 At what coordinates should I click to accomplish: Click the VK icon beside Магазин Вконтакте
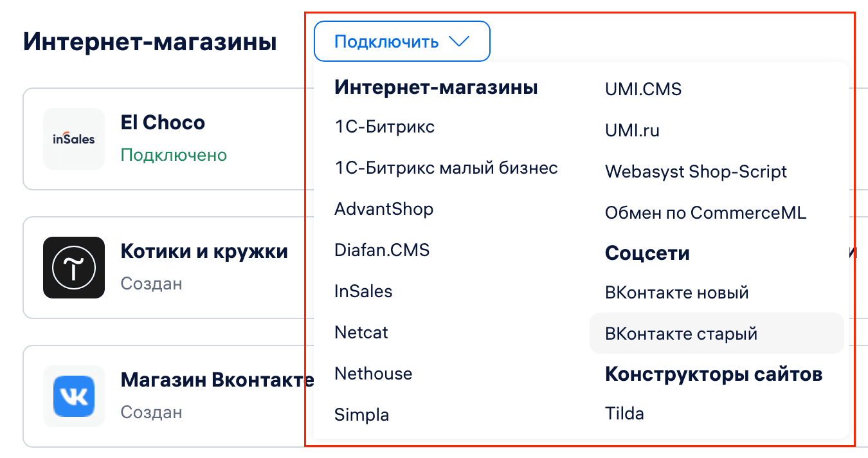point(74,396)
